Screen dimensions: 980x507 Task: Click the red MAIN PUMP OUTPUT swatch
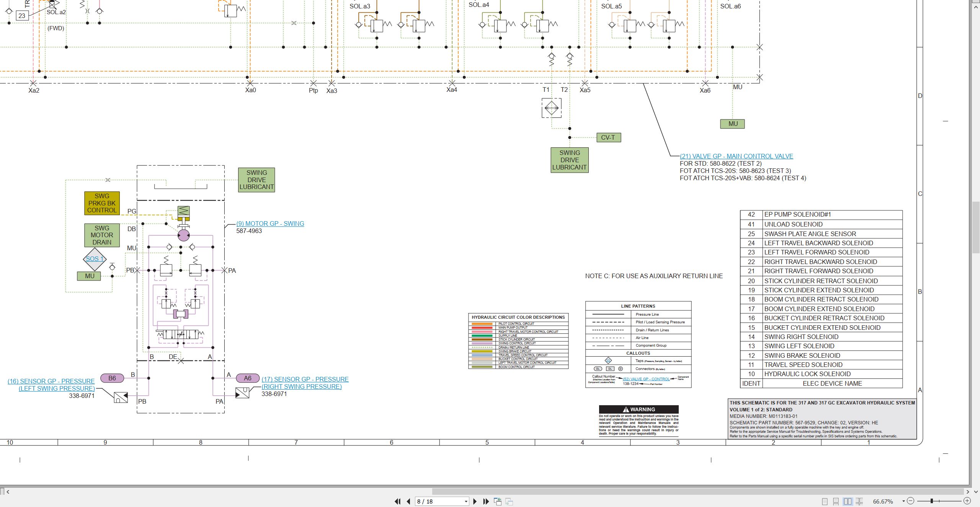[482, 328]
